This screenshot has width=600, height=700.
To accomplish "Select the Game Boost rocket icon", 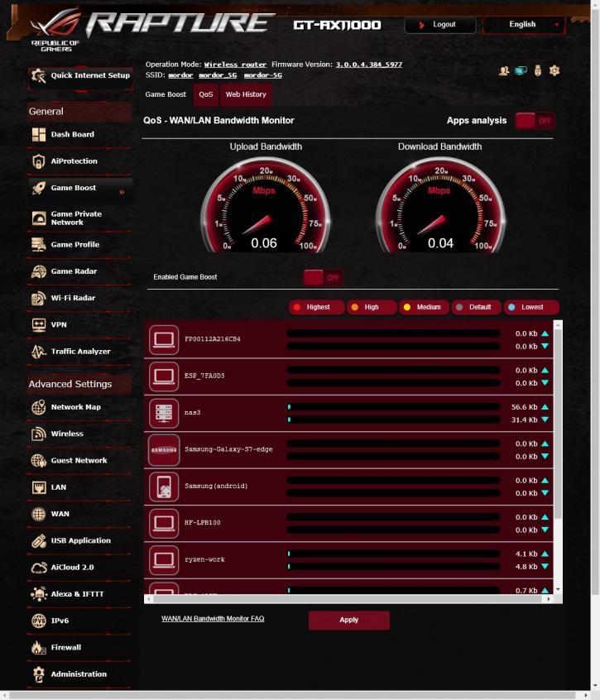I will tap(39, 188).
